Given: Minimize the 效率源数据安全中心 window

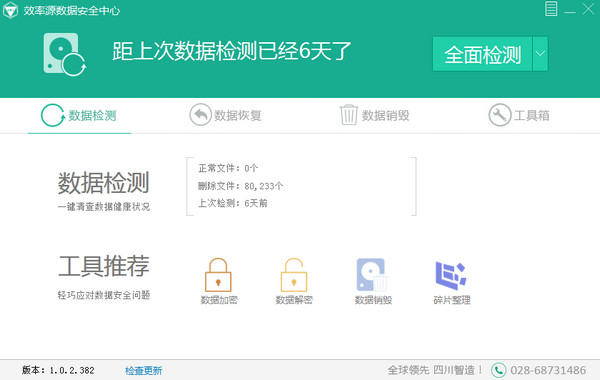Looking at the screenshot, I should point(569,11).
